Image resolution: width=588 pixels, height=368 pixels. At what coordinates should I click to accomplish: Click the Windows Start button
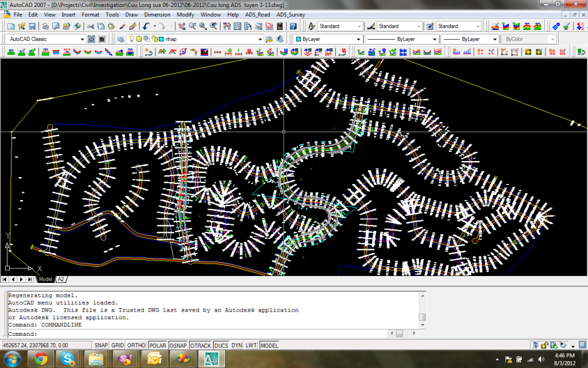[x=12, y=359]
